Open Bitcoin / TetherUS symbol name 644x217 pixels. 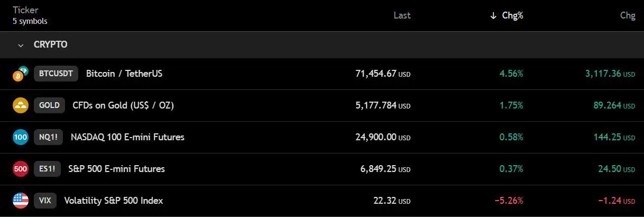pos(124,74)
